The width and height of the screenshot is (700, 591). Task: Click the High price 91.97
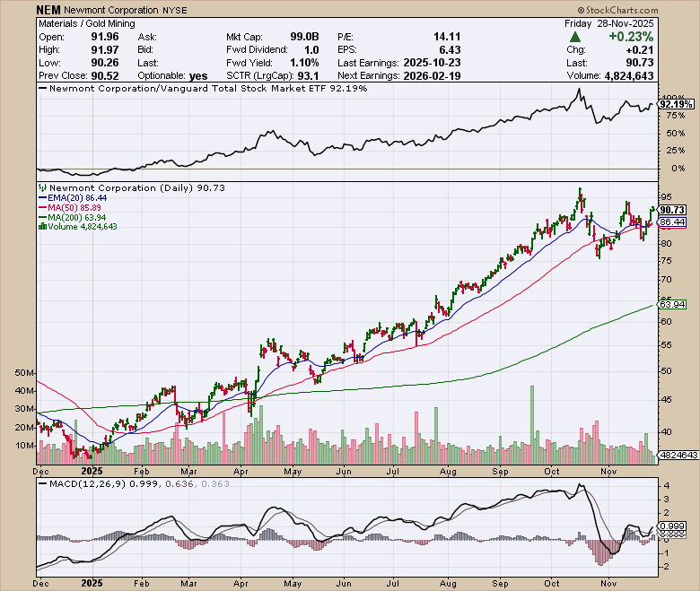tap(105, 49)
